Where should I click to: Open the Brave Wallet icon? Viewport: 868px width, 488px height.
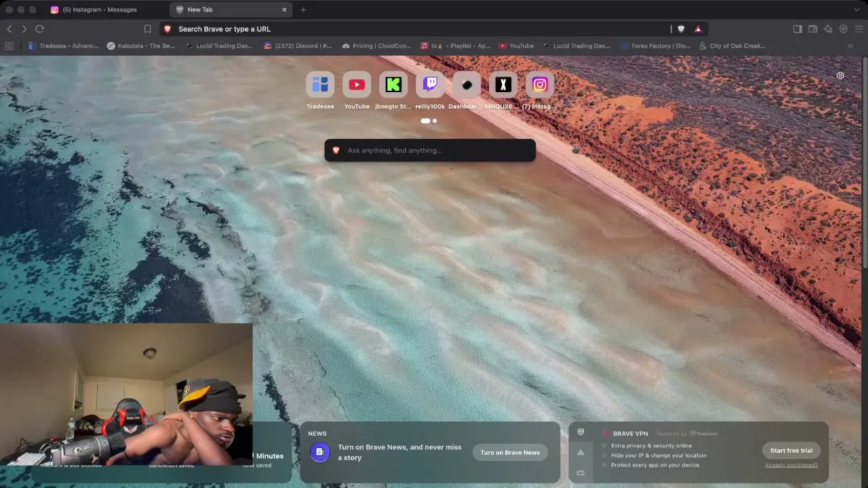[812, 28]
